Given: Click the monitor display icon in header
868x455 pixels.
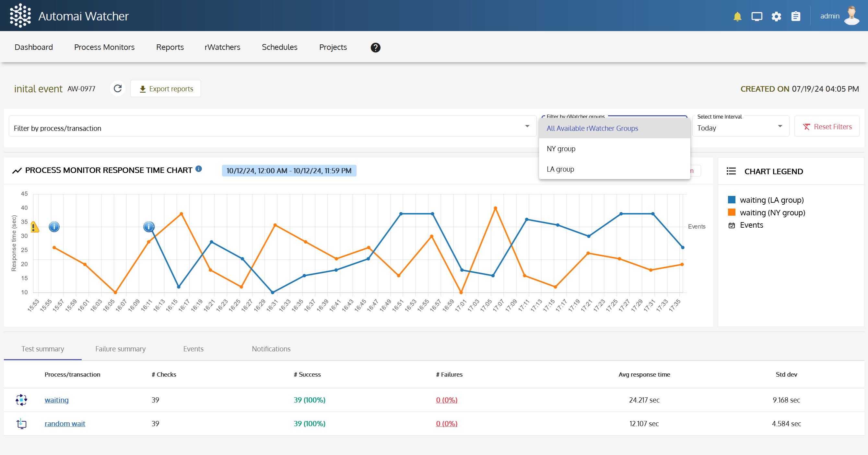Looking at the screenshot, I should click(757, 16).
